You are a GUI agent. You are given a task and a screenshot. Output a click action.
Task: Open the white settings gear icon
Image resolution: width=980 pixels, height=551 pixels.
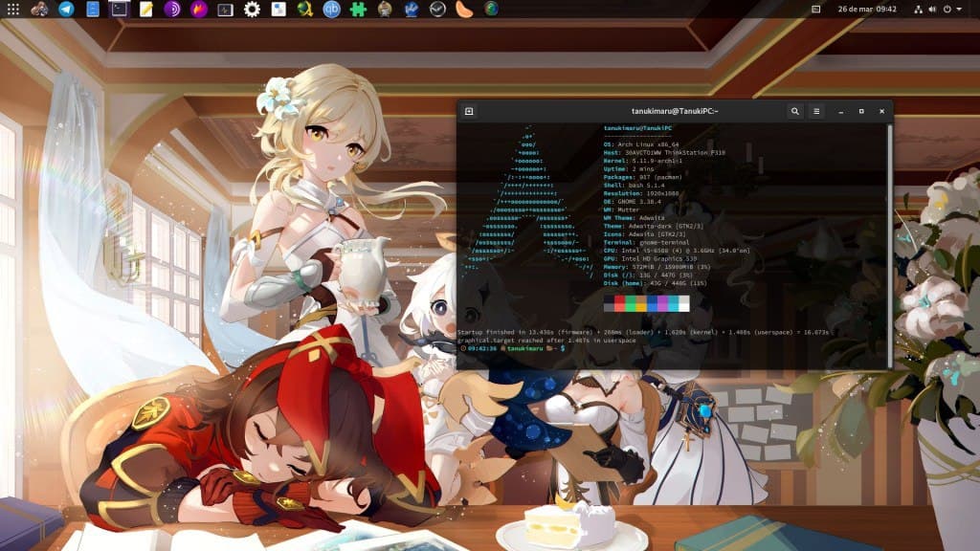coord(252,10)
